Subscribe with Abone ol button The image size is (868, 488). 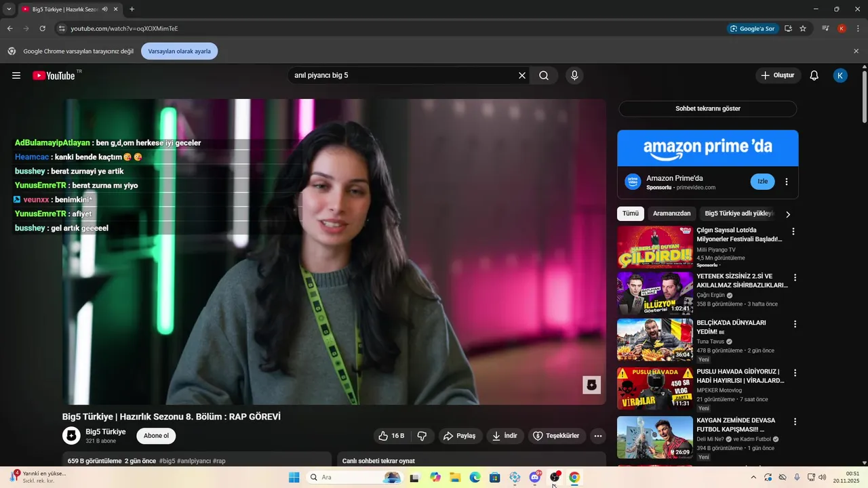click(156, 436)
